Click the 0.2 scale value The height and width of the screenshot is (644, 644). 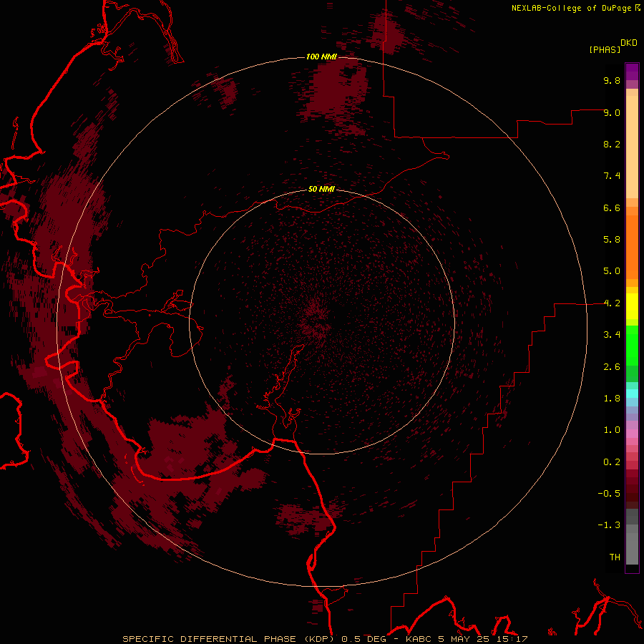tap(612, 462)
